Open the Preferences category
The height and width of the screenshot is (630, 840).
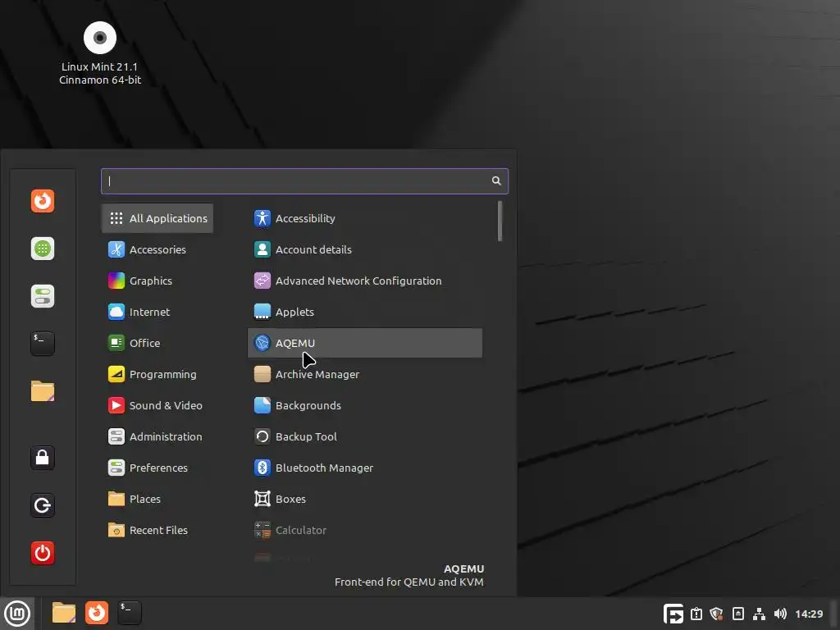click(x=157, y=468)
